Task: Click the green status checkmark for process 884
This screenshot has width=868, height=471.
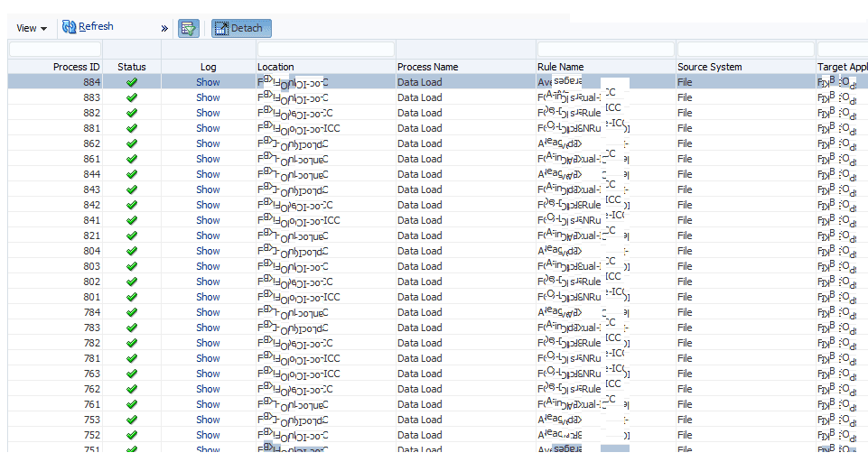Action: coord(132,82)
